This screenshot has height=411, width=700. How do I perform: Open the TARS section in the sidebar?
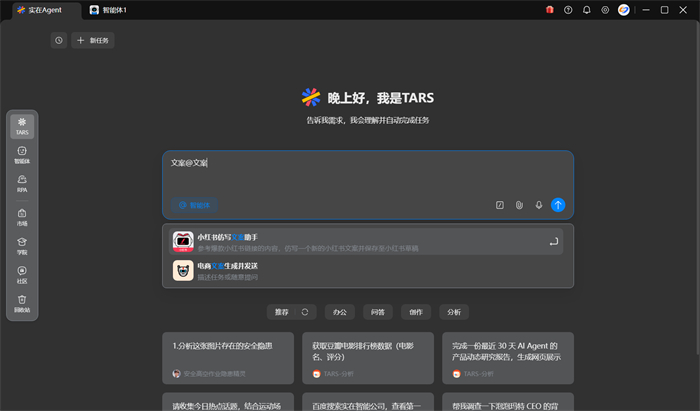tap(22, 126)
